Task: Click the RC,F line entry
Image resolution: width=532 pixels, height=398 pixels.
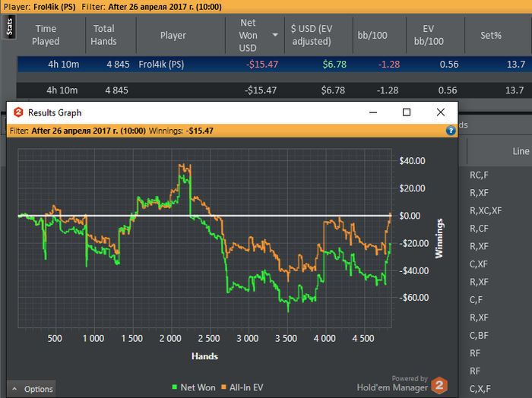Action: (479, 175)
